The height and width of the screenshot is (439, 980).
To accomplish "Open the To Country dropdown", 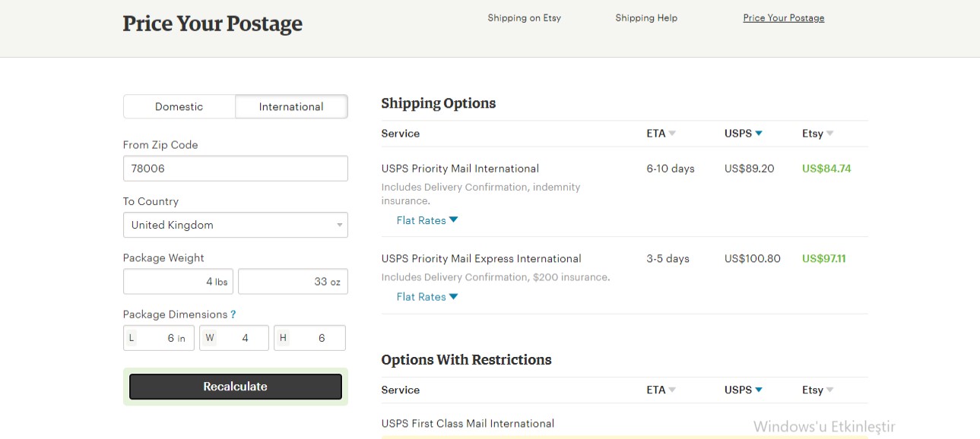I will [x=235, y=225].
